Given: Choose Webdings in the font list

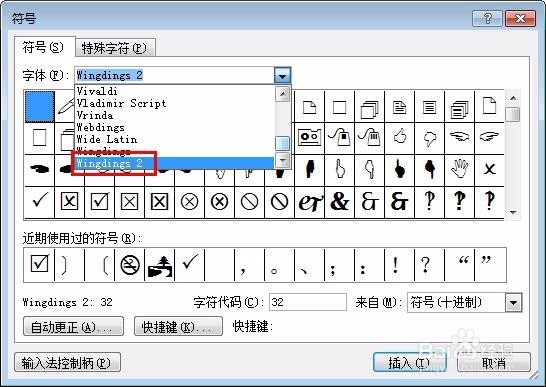Looking at the screenshot, I should coord(174,127).
